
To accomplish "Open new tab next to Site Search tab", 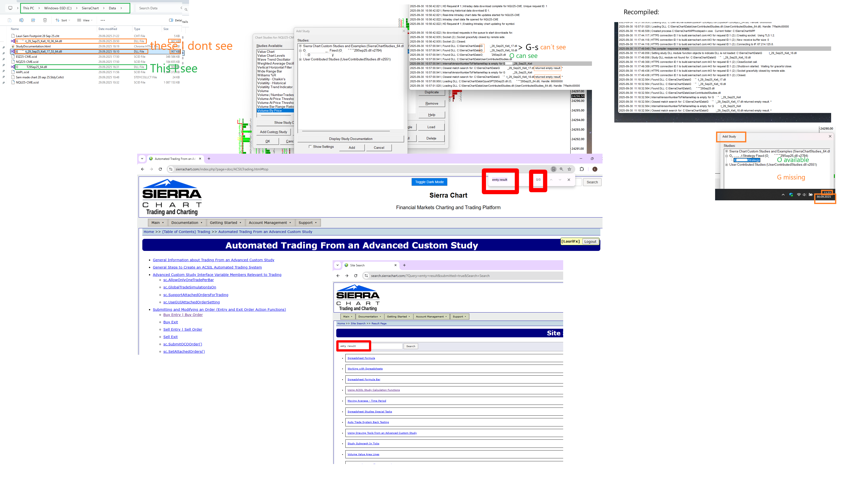I will pos(404,265).
